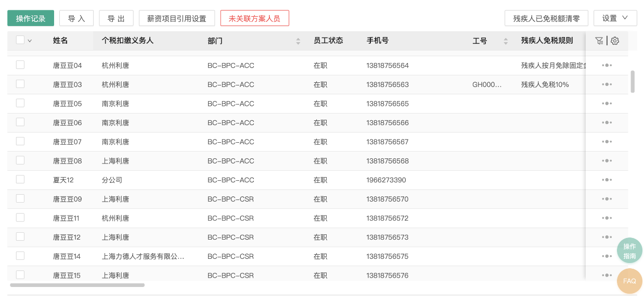The height and width of the screenshot is (300, 644).
Task: Open the 未关联方案人员 tab
Action: (x=254, y=17)
